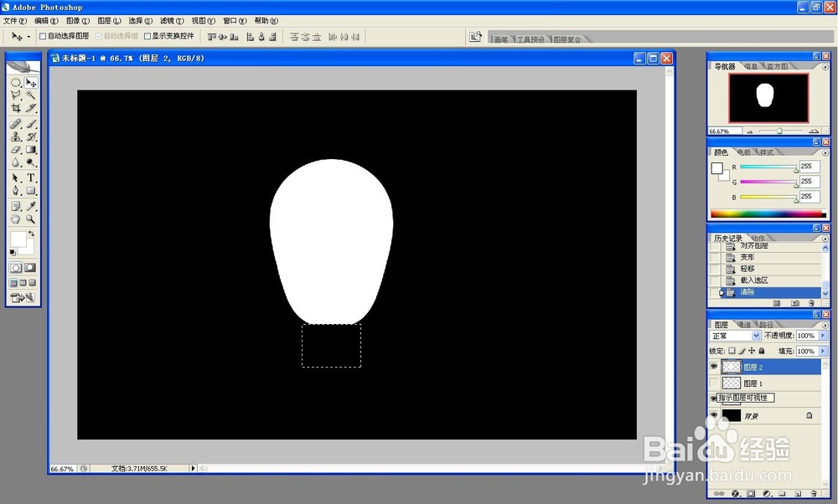Image resolution: width=838 pixels, height=504 pixels.
Task: Select the Blur tool
Action: pyautogui.click(x=15, y=163)
